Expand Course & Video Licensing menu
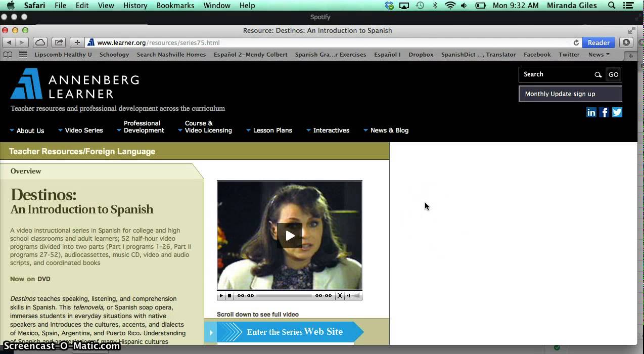 (x=205, y=127)
